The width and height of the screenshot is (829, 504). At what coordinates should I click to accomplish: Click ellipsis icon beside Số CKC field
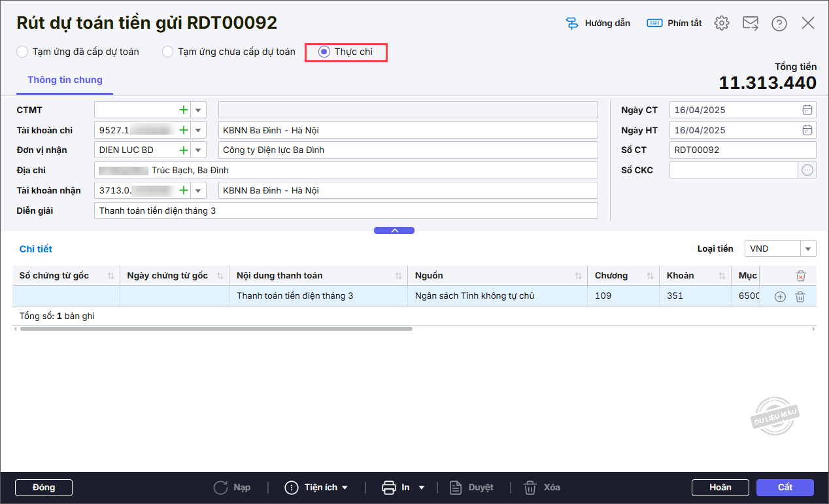[807, 170]
